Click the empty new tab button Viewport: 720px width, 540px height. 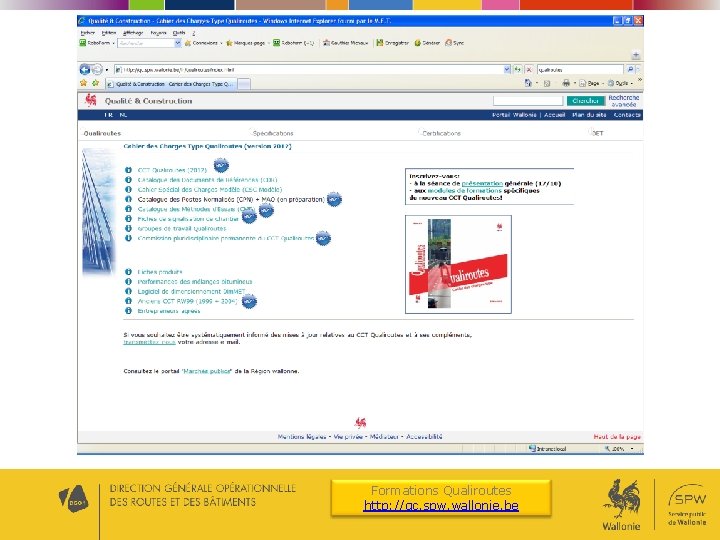point(244,84)
